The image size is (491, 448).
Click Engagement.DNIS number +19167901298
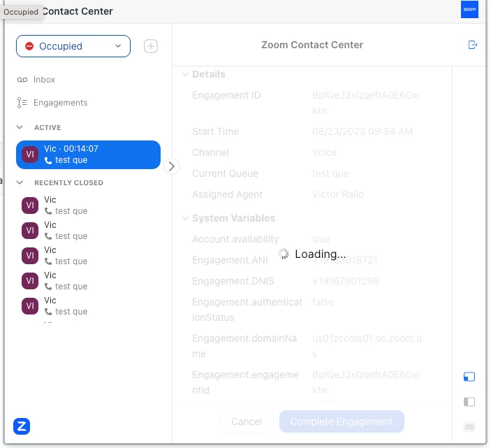point(346,281)
